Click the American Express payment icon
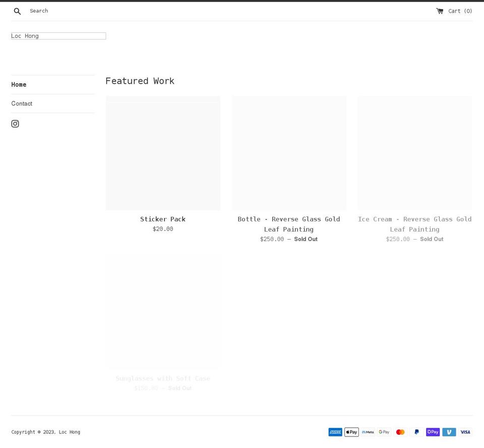484x448 pixels. (335, 432)
